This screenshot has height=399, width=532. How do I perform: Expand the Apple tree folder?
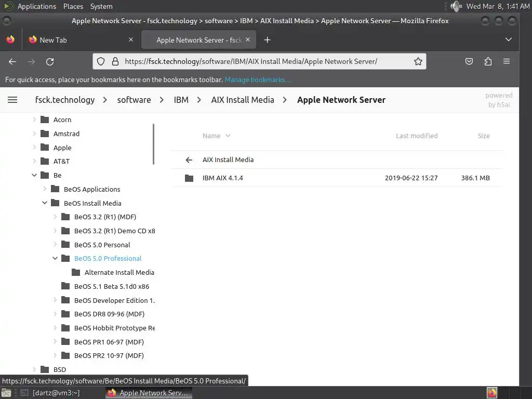click(x=34, y=147)
